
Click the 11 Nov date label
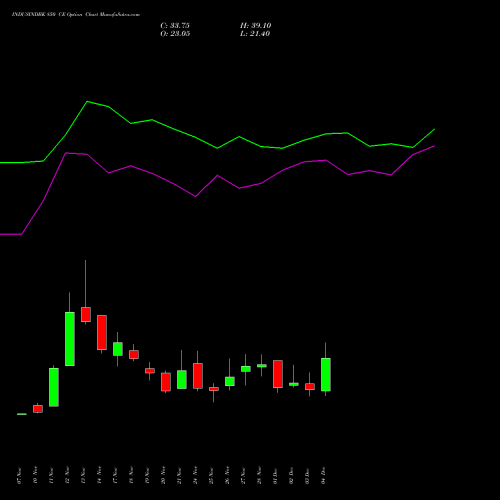(51, 476)
